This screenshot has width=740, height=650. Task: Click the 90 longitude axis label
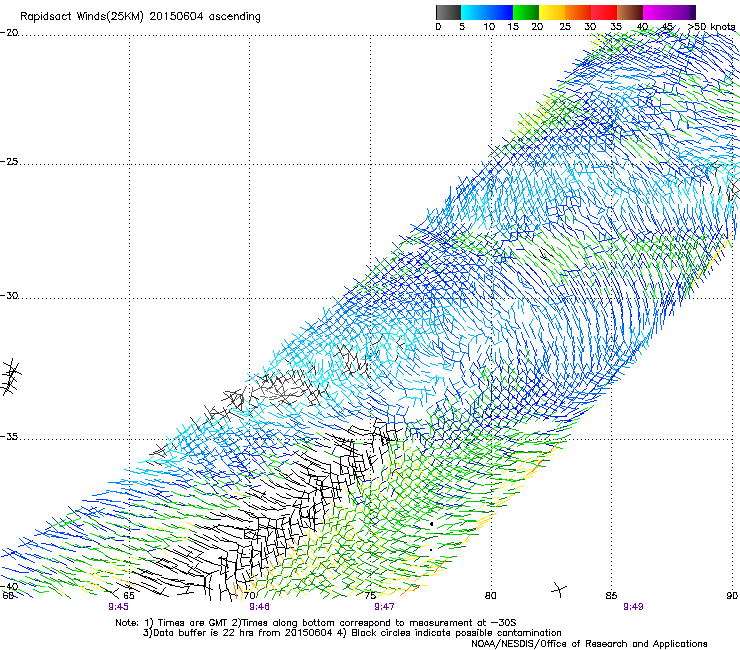point(732,595)
